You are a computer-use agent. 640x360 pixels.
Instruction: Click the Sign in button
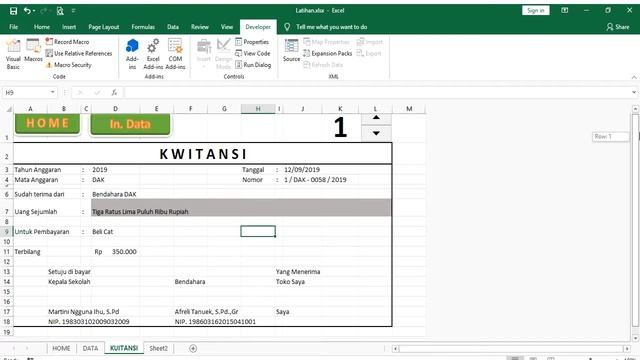(x=536, y=11)
